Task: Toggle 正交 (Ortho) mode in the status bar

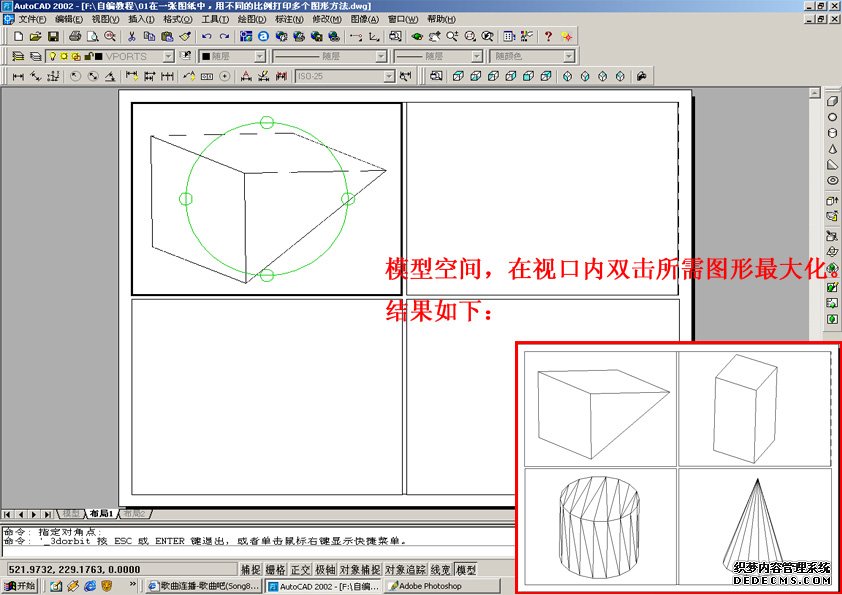Action: (x=300, y=570)
